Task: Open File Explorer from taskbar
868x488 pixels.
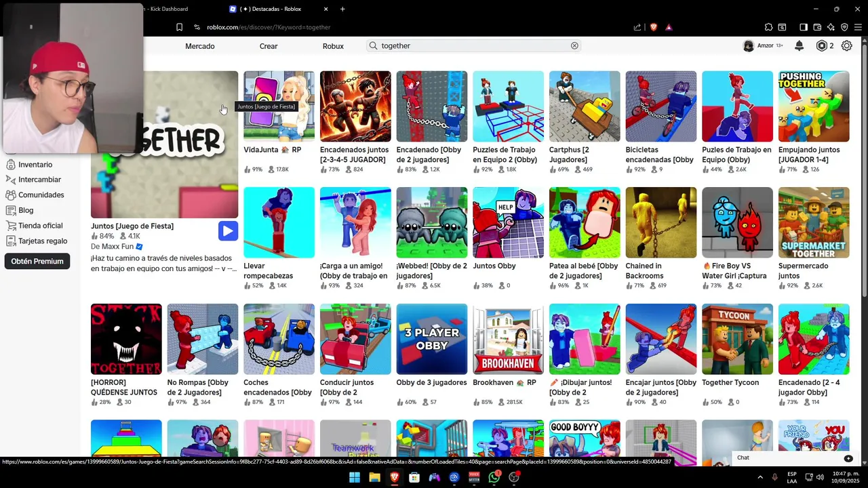Action: (x=374, y=477)
